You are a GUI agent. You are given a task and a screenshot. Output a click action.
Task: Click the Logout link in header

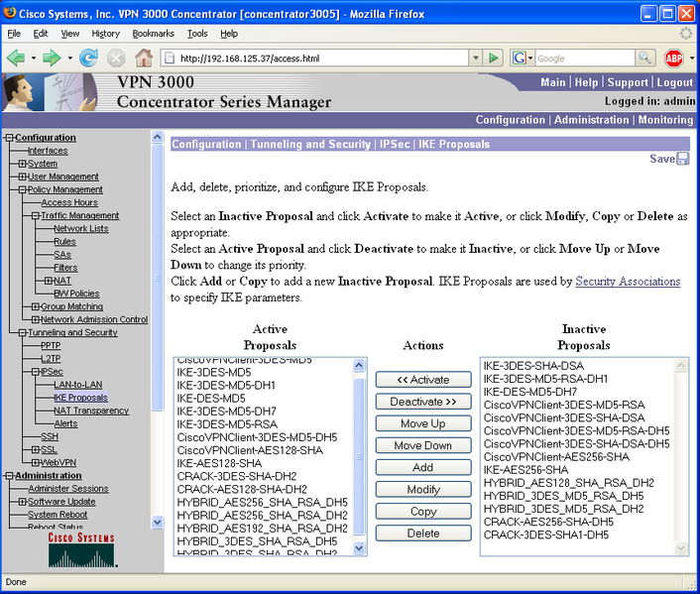tap(674, 82)
